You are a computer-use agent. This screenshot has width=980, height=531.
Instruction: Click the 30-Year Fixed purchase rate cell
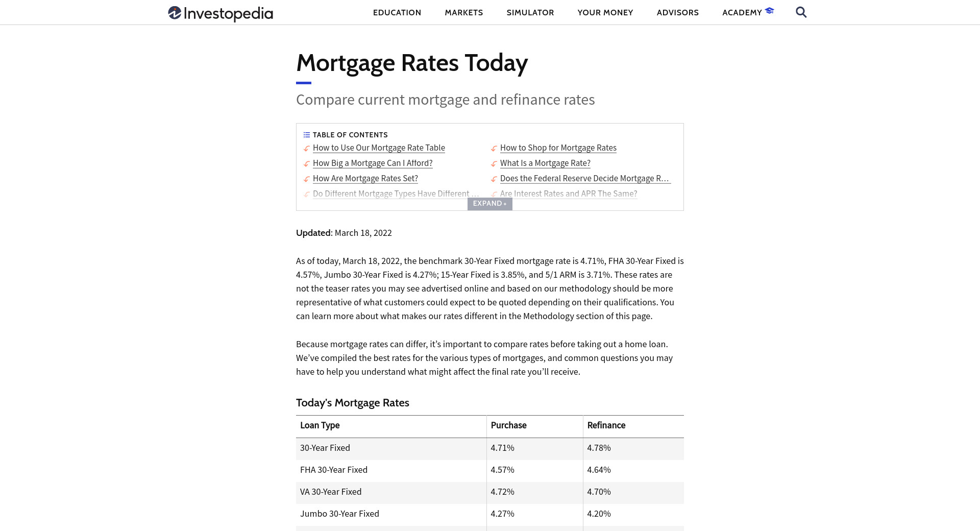[x=503, y=448]
